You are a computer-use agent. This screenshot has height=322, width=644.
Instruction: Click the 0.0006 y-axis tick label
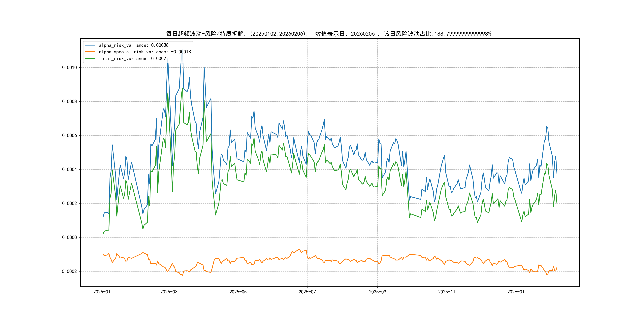click(70, 136)
